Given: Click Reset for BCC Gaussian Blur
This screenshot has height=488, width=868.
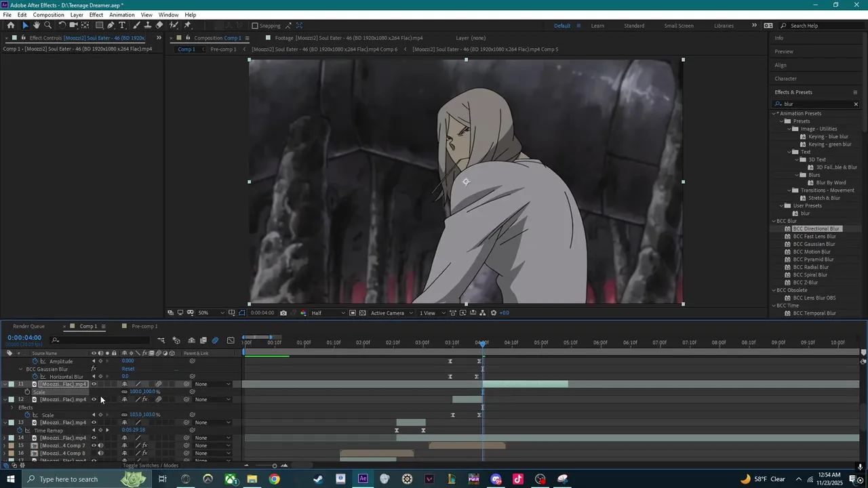Looking at the screenshot, I should pyautogui.click(x=128, y=369).
